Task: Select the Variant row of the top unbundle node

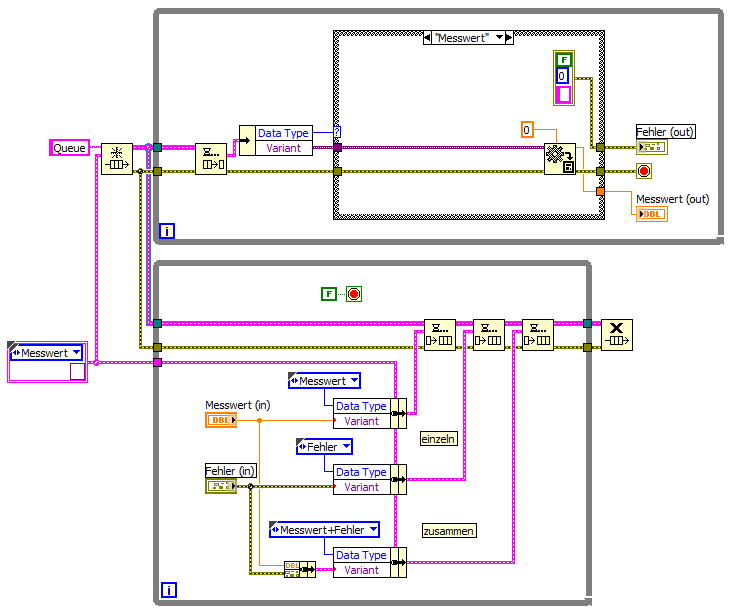Action: coord(284,148)
